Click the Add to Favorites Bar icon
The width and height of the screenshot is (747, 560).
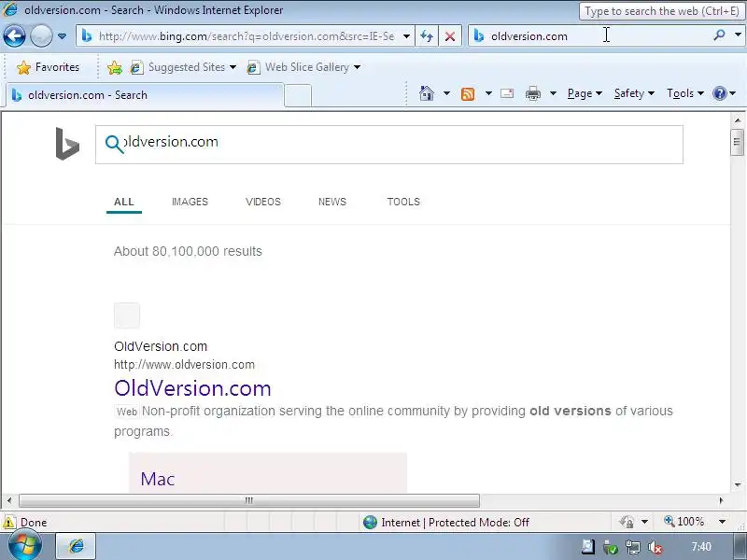[x=115, y=67]
